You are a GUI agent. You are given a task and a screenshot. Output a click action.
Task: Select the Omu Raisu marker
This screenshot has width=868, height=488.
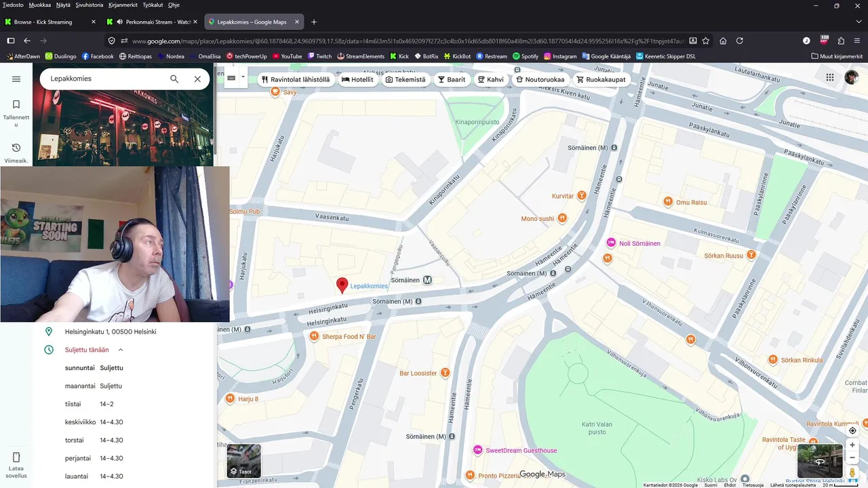click(x=668, y=202)
